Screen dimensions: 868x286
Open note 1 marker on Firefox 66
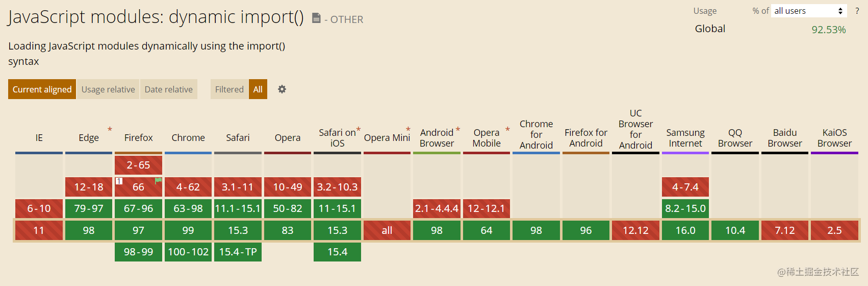coord(119,181)
